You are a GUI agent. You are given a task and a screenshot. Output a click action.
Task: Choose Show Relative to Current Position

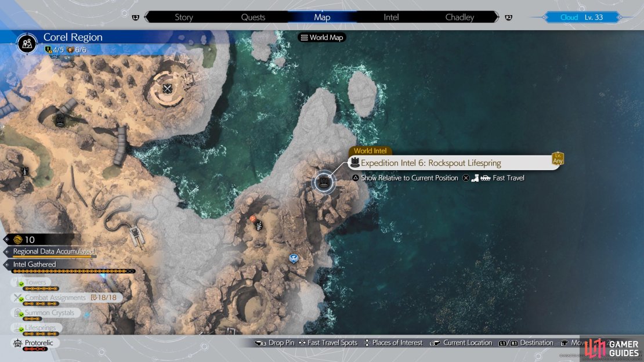pos(409,178)
